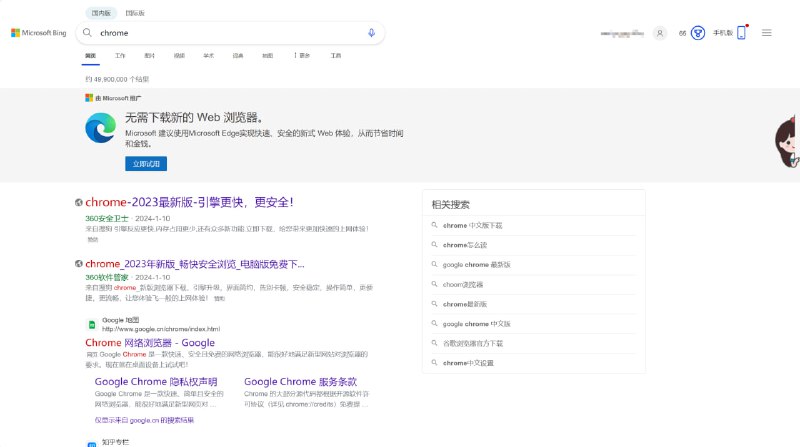Image resolution: width=800 pixels, height=447 pixels.
Task: Select related search chrome 中文版下载
Action: 472,226
